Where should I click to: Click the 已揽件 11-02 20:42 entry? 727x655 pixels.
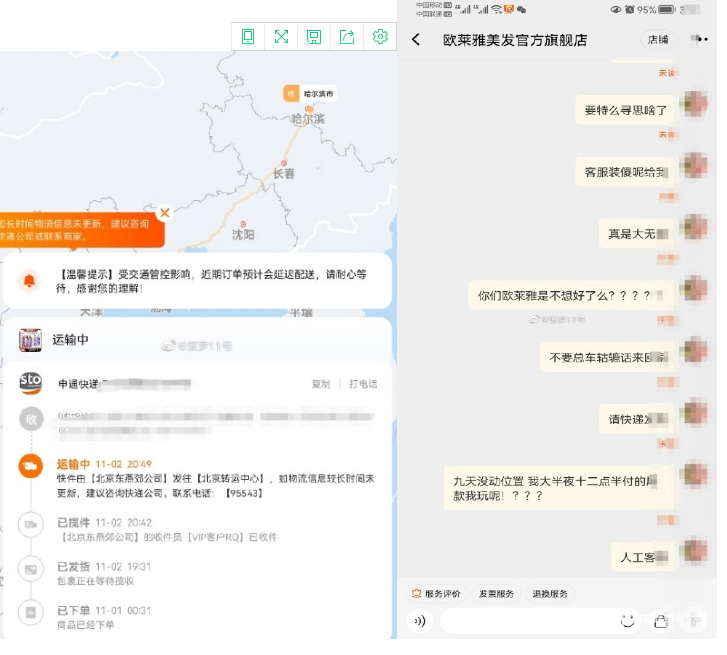coord(166,530)
